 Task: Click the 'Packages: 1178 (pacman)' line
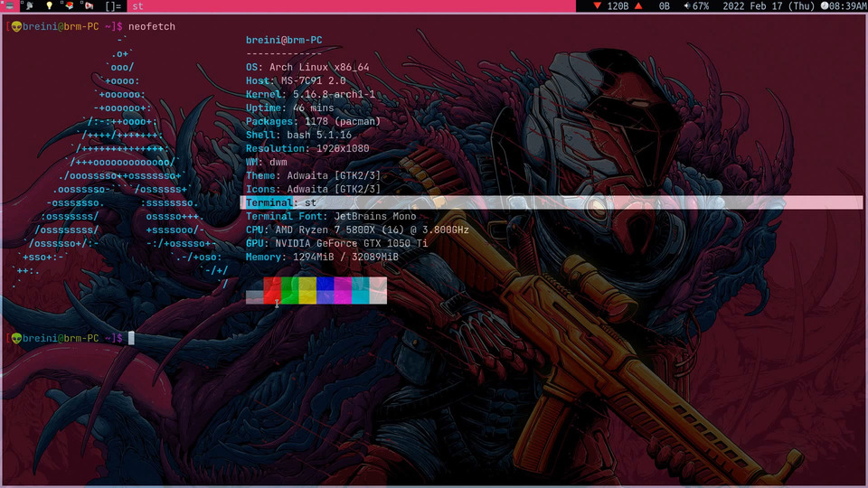pos(314,121)
